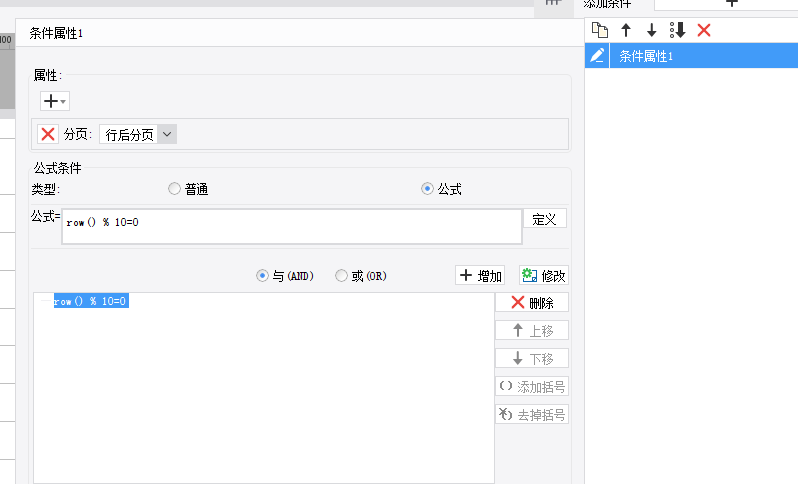Click the copy condition icon in toolbar
The image size is (798, 484).
(x=599, y=30)
